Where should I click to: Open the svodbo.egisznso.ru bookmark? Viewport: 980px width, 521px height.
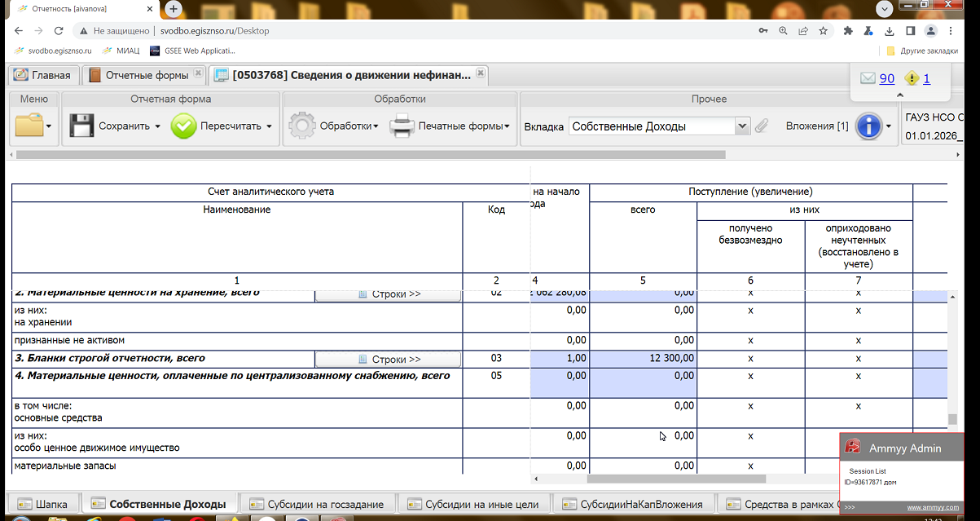point(54,51)
